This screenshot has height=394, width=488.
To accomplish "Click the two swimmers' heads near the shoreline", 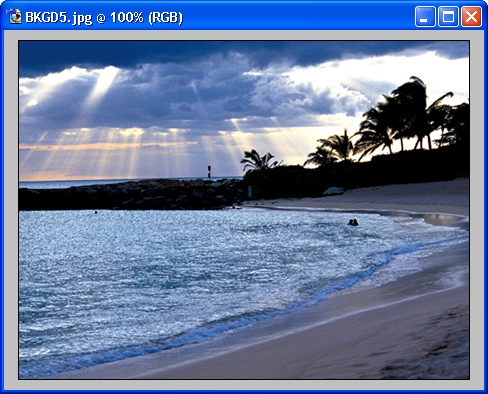I will 353,222.
